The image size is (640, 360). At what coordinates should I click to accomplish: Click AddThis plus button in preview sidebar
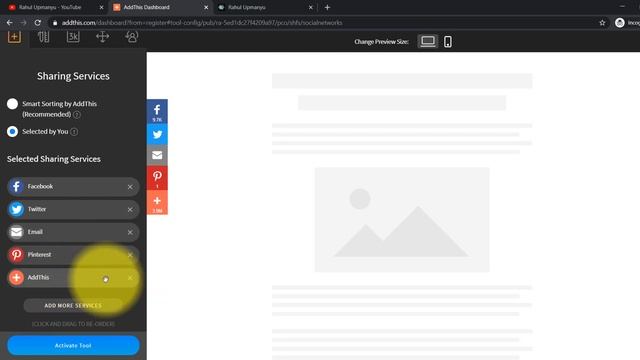[x=157, y=202]
